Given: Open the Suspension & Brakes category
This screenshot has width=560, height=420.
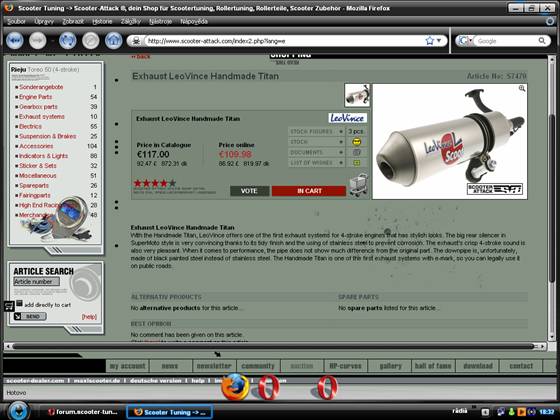Looking at the screenshot, I should tap(48, 136).
